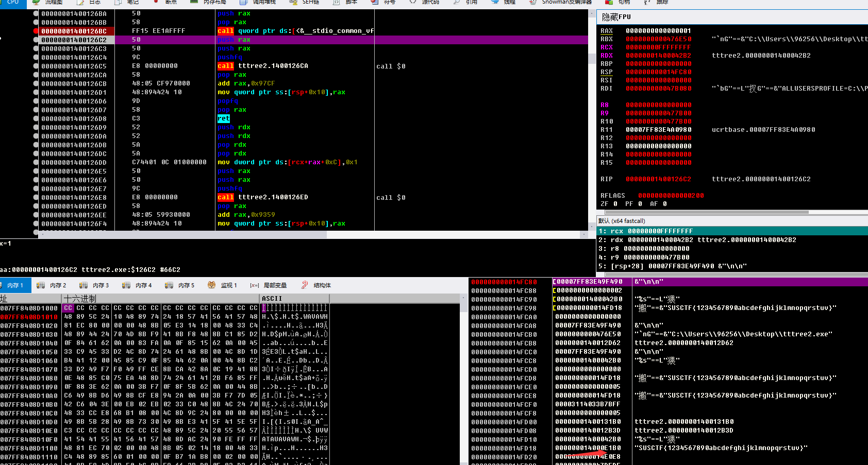Switch to the 内存 3 dump tab
This screenshot has height=465, width=868.
pos(95,285)
